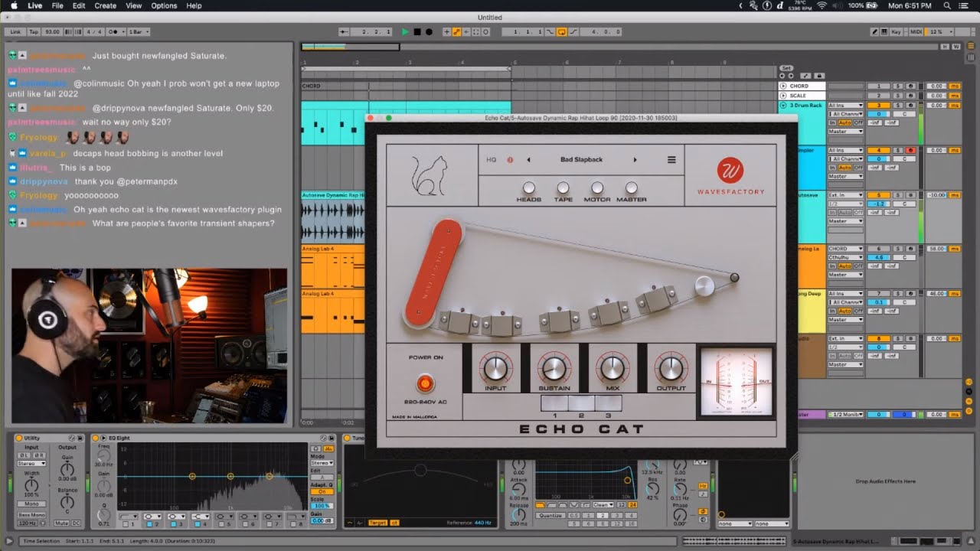Select previous Echo Cat preset arrow
This screenshot has width=980, height=551.
tap(528, 160)
